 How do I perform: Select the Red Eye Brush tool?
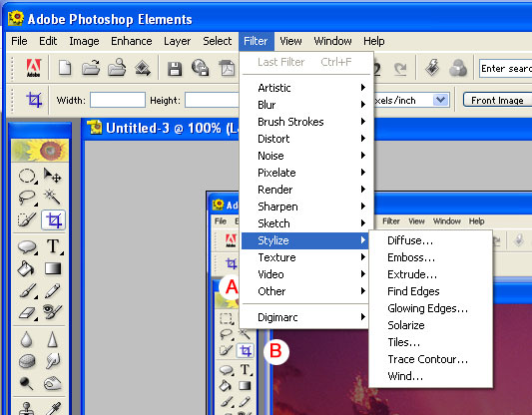pyautogui.click(x=53, y=312)
